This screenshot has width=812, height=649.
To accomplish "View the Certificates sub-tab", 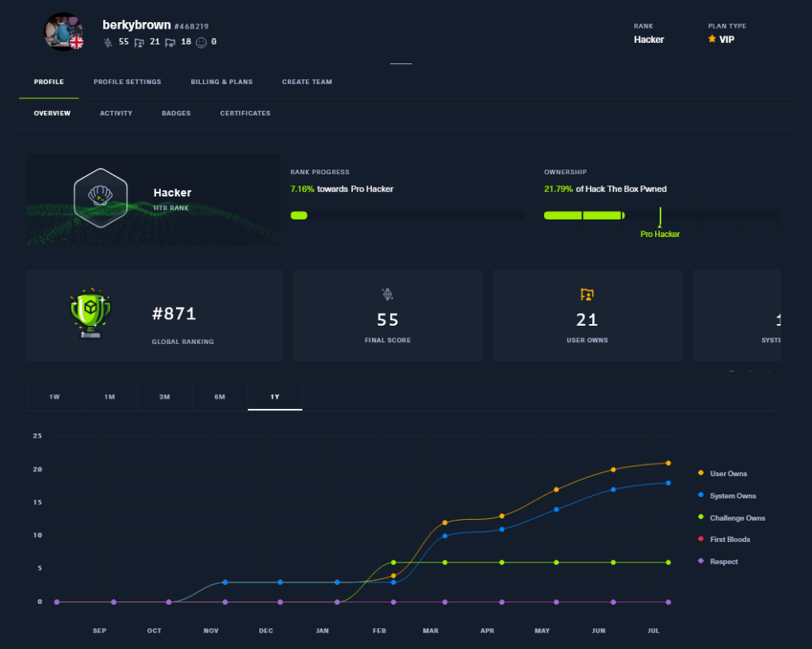I will click(x=246, y=113).
